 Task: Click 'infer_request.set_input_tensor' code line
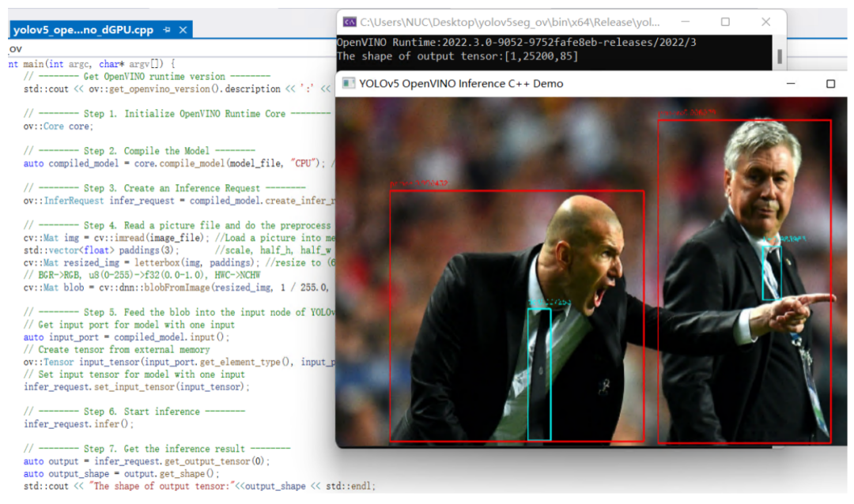pyautogui.click(x=137, y=387)
